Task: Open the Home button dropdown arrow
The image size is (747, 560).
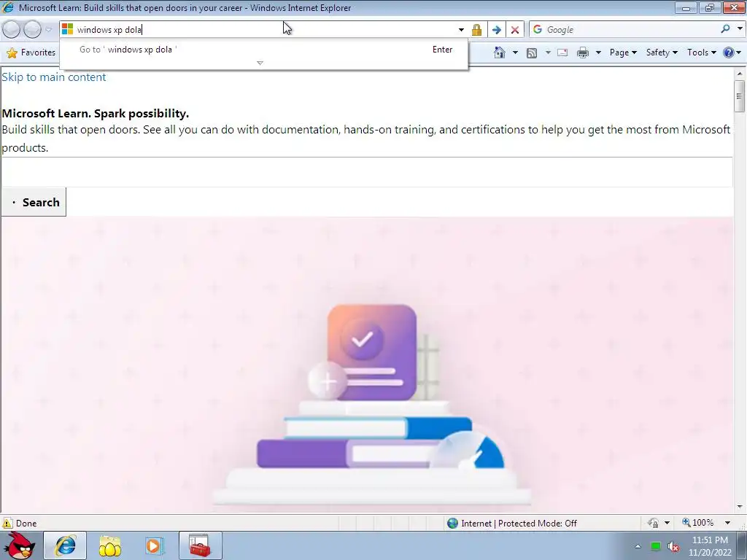Action: pos(515,52)
